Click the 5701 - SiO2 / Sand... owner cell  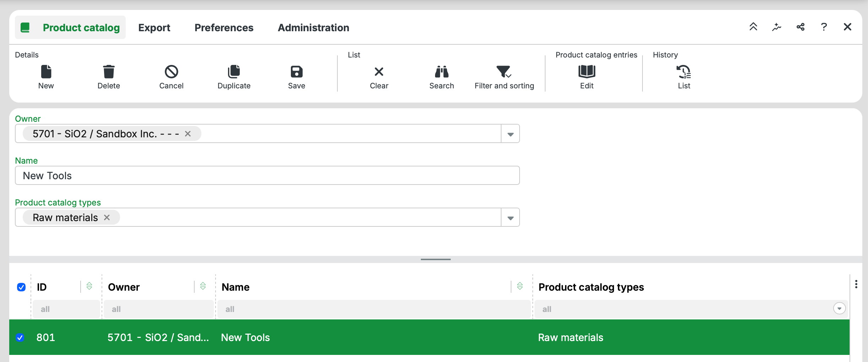pos(158,338)
